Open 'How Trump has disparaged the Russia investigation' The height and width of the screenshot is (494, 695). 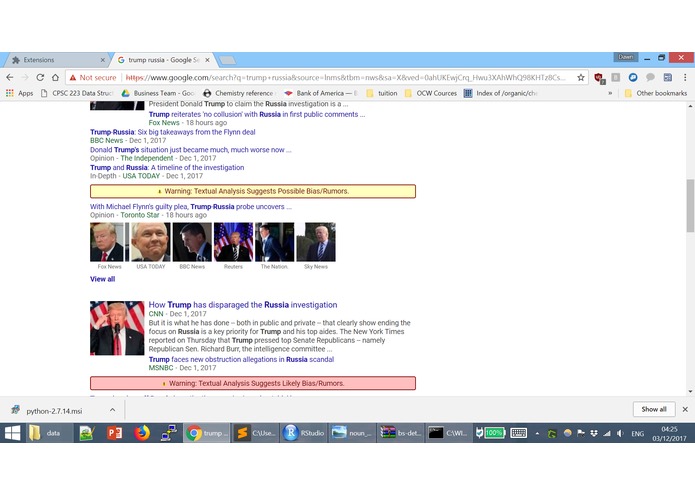coord(243,305)
